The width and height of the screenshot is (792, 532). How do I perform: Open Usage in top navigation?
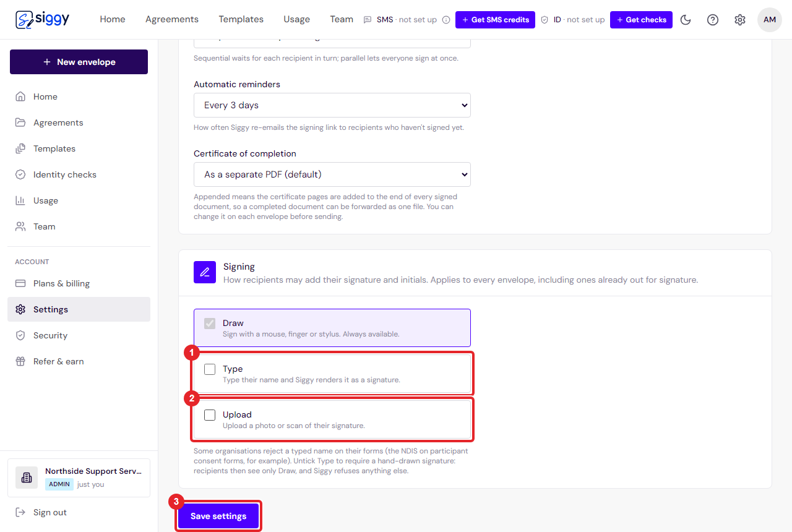[x=297, y=19]
